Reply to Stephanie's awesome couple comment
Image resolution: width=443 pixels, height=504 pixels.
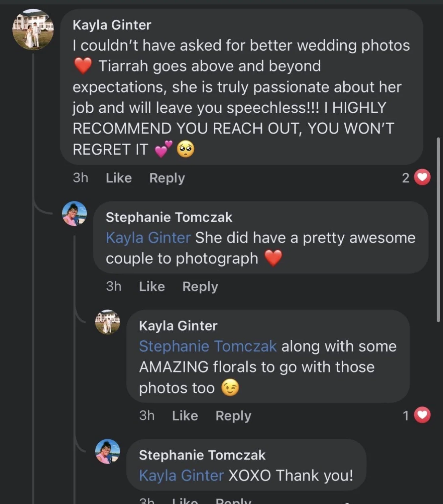(x=200, y=287)
